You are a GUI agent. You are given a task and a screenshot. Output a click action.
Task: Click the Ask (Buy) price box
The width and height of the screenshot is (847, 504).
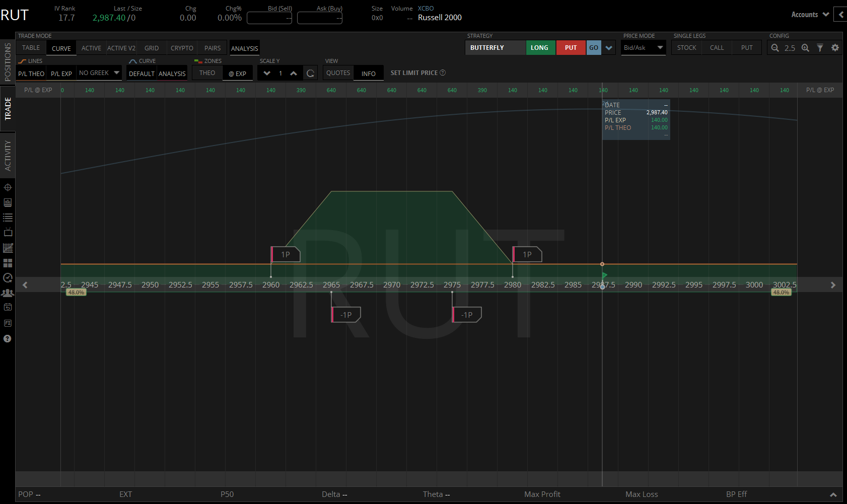tap(320, 18)
